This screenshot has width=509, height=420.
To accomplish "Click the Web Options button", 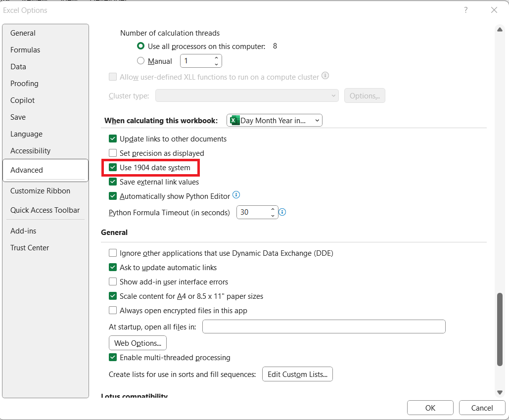I will click(138, 343).
